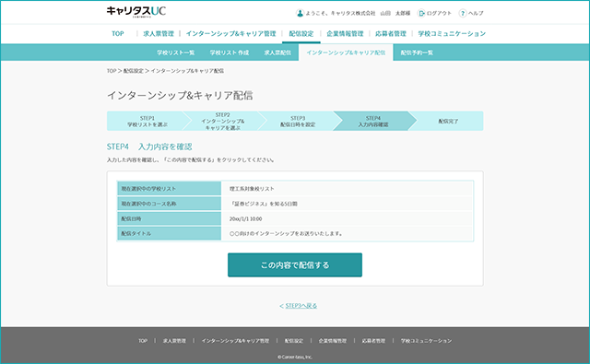590x364 pixels.
Task: Switch to 学校リスト一覧 sub-tab
Action: 176,53
